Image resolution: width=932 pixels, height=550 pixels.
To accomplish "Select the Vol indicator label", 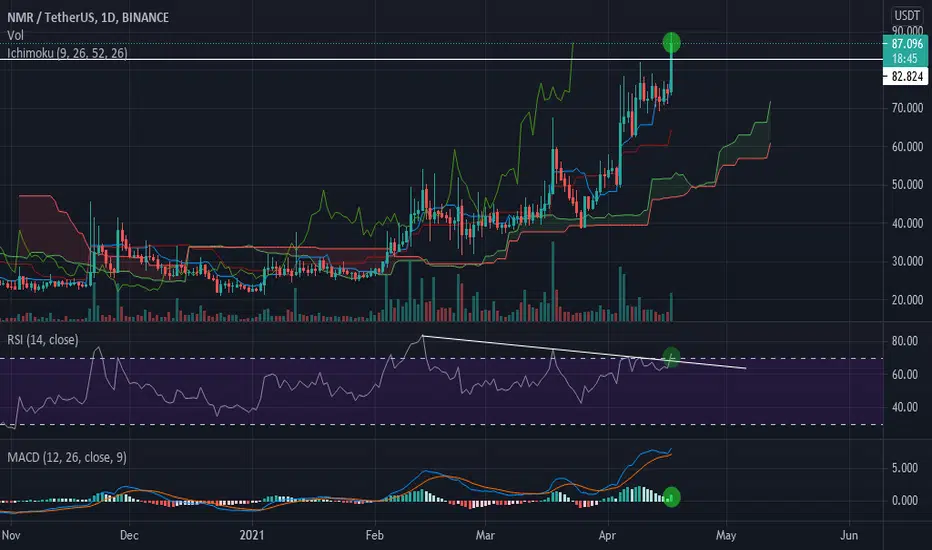I will (x=15, y=35).
